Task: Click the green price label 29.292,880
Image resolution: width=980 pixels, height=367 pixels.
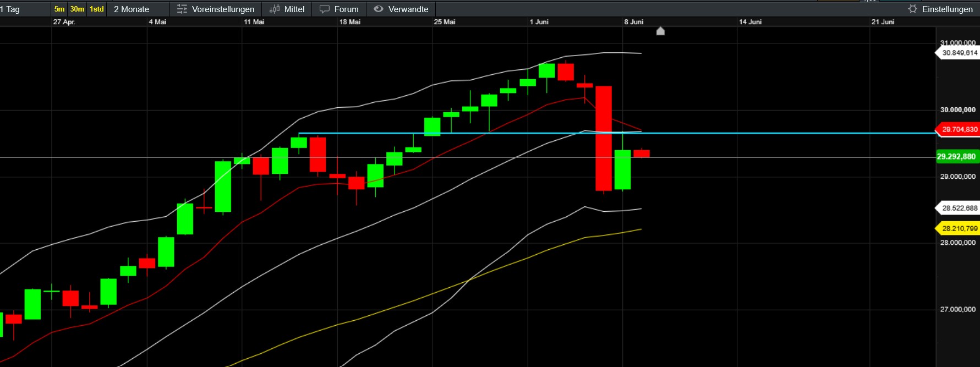Action: pyautogui.click(x=957, y=157)
